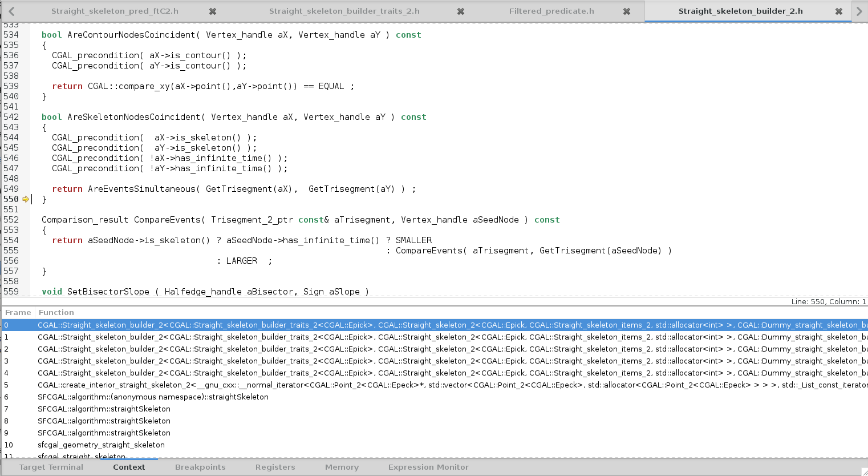Close the Straight_skeleton_builder_traits_2.h tab
868x476 pixels.
click(461, 11)
